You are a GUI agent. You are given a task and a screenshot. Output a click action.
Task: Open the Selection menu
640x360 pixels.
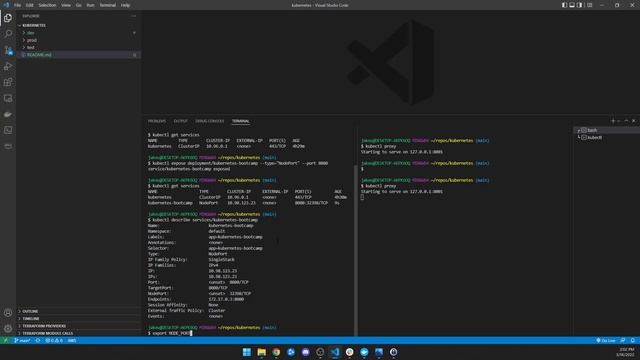(47, 5)
